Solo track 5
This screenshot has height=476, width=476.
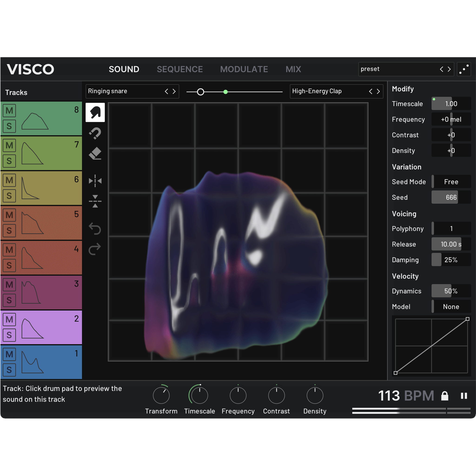click(x=9, y=231)
